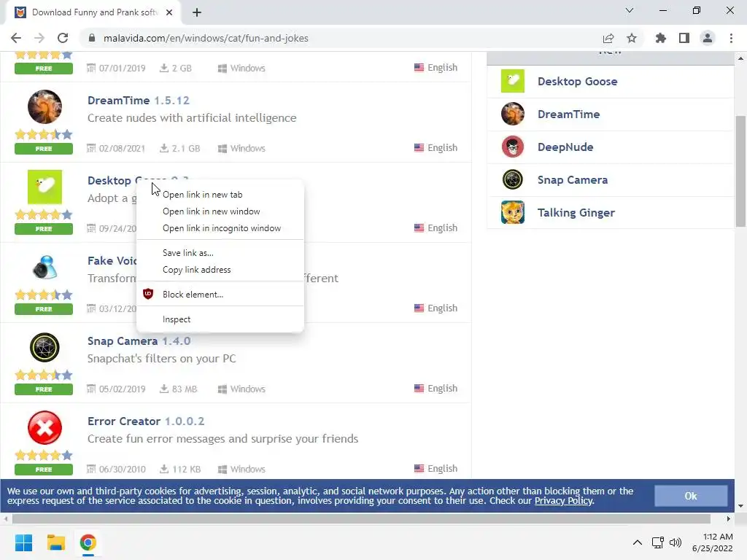Open the tab search chevron
The width and height of the screenshot is (747, 560).
tap(630, 10)
